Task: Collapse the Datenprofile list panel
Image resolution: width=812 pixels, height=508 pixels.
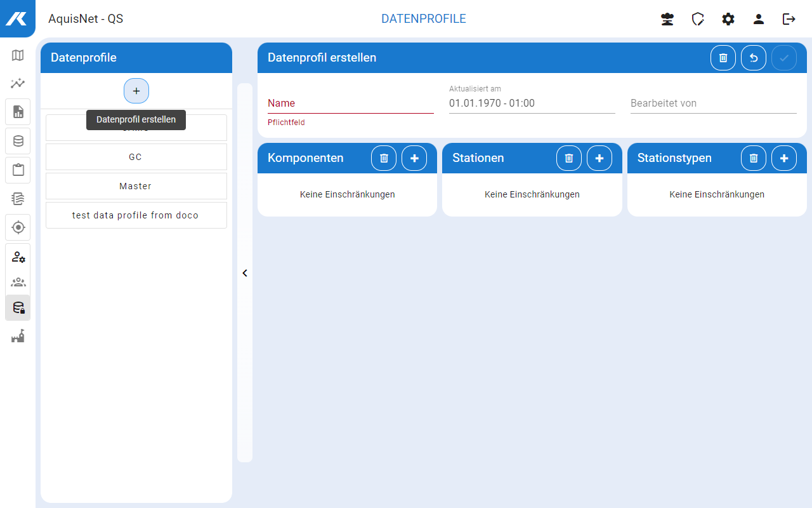Action: [x=245, y=273]
